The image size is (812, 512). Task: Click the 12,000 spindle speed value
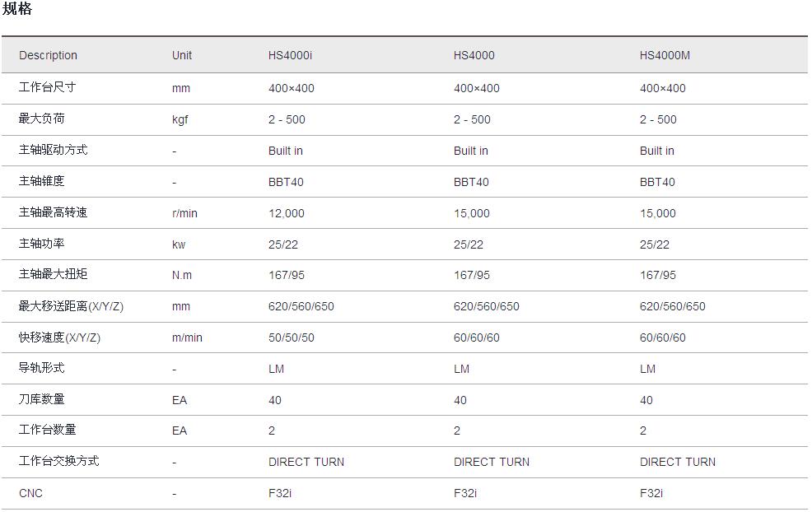286,213
